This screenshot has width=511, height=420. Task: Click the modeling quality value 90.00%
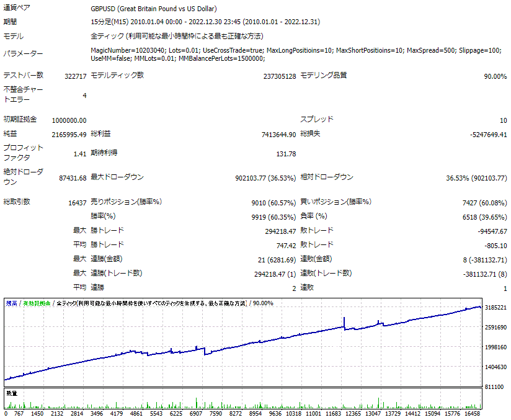(495, 76)
